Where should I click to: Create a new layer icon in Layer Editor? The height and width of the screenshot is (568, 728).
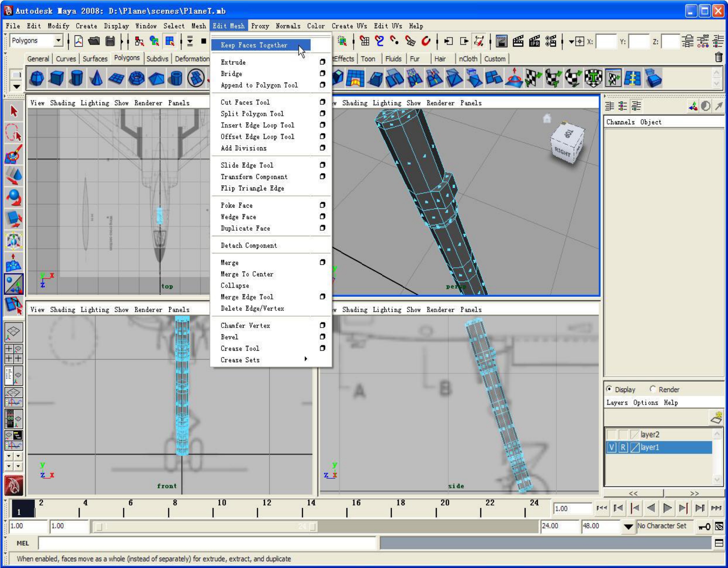tap(717, 417)
